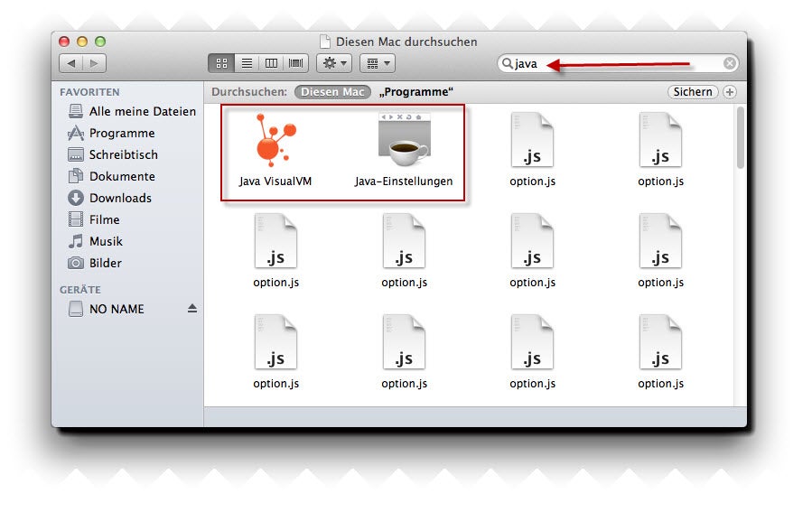This screenshot has width=812, height=512.
Task: Switch to Cover Flow view
Action: click(x=295, y=63)
